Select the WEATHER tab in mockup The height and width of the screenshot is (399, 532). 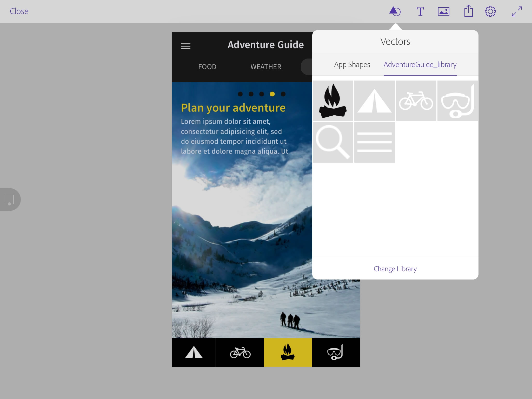(x=266, y=67)
